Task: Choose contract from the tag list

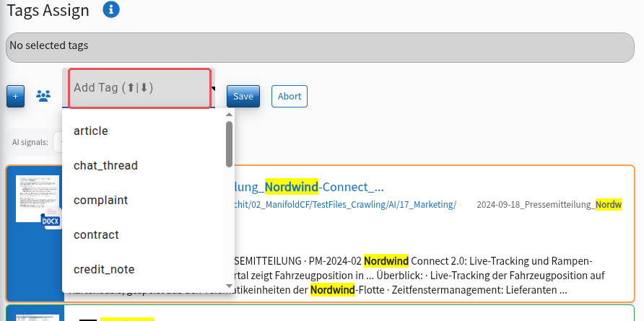Action: (x=144, y=234)
